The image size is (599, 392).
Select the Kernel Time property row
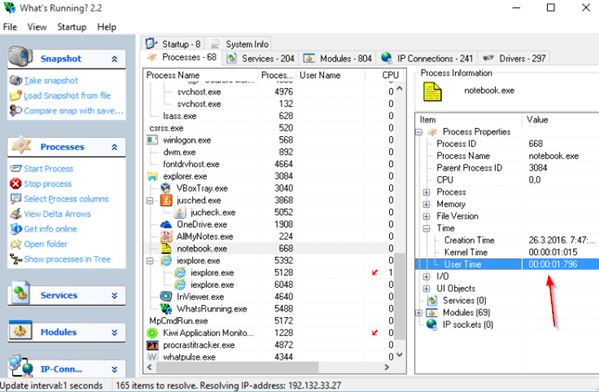pyautogui.click(x=507, y=252)
